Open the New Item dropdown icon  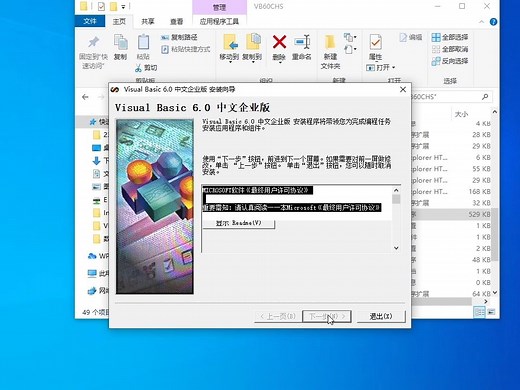(x=350, y=37)
